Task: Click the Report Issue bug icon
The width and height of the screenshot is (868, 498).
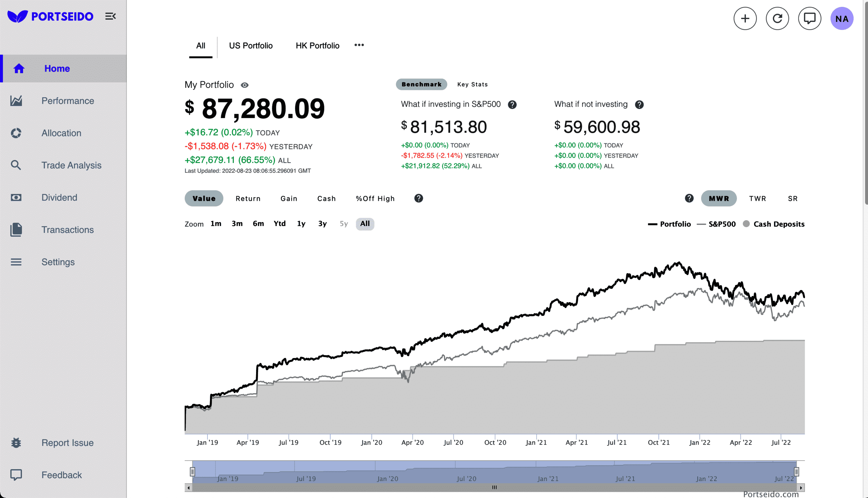Action: [x=16, y=443]
